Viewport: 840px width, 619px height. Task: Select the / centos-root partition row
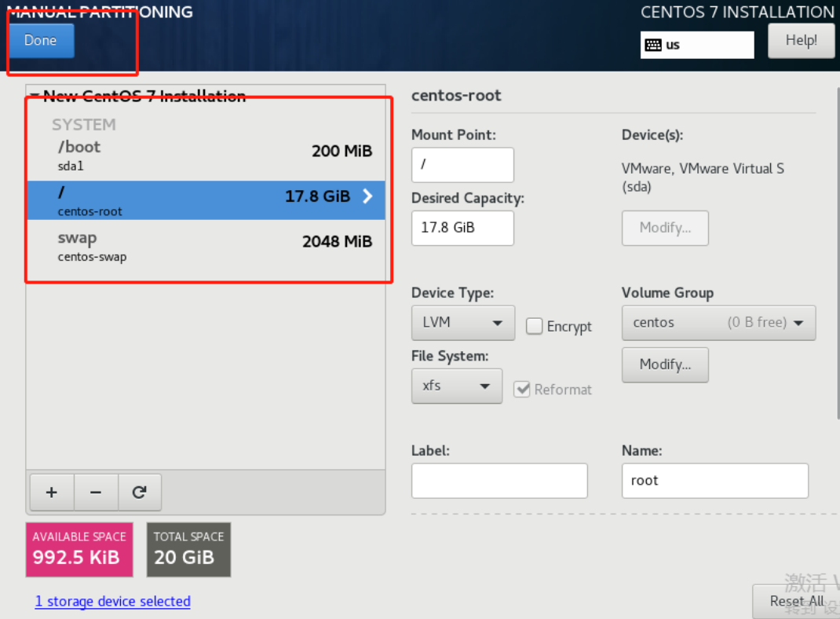pos(206,200)
